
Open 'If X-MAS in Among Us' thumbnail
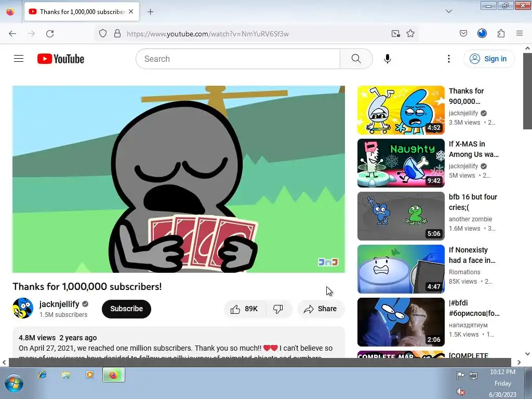pos(401,163)
